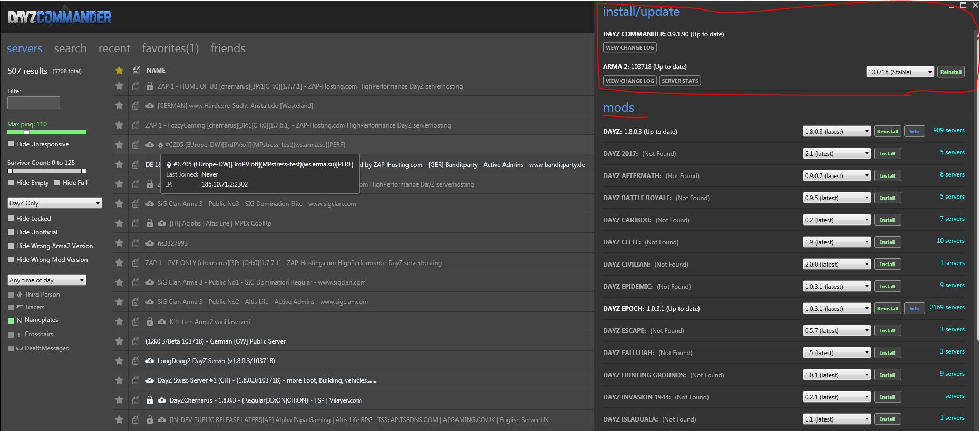Check the Hide Full option

coord(57,182)
